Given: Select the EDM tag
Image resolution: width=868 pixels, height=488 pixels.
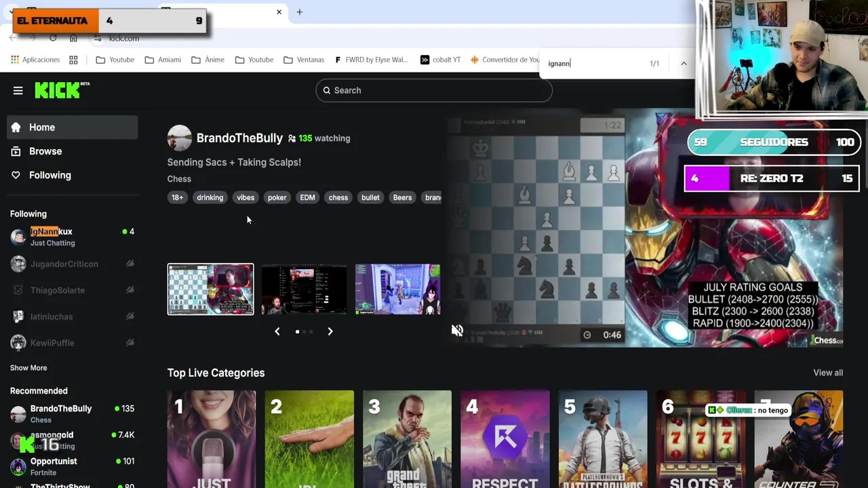Looking at the screenshot, I should [x=307, y=197].
